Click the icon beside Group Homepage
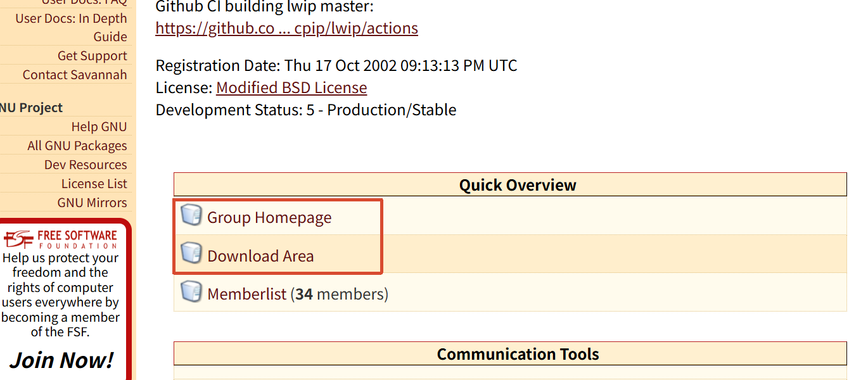The image size is (868, 380). click(191, 215)
